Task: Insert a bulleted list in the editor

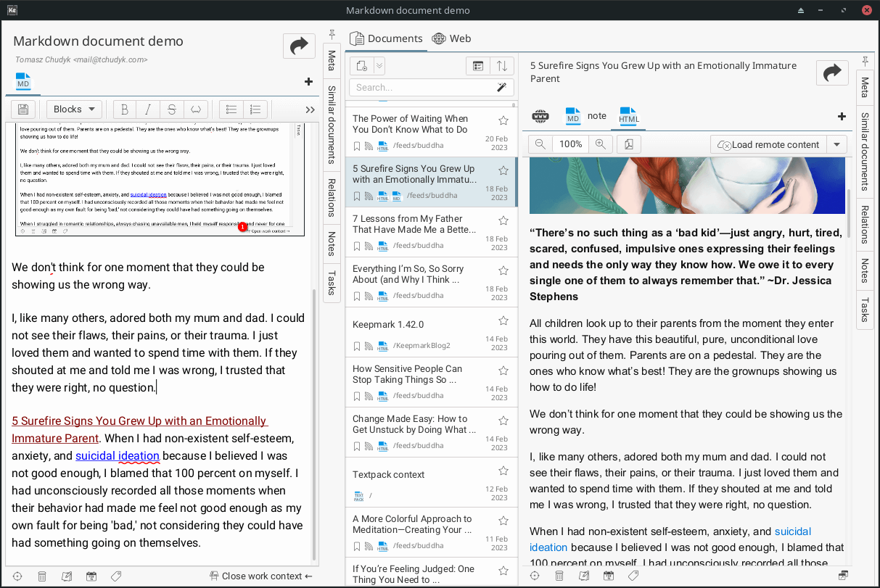Action: 231,109
